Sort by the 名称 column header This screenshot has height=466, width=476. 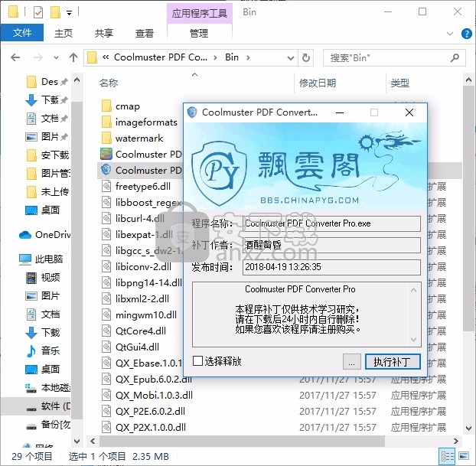(109, 83)
